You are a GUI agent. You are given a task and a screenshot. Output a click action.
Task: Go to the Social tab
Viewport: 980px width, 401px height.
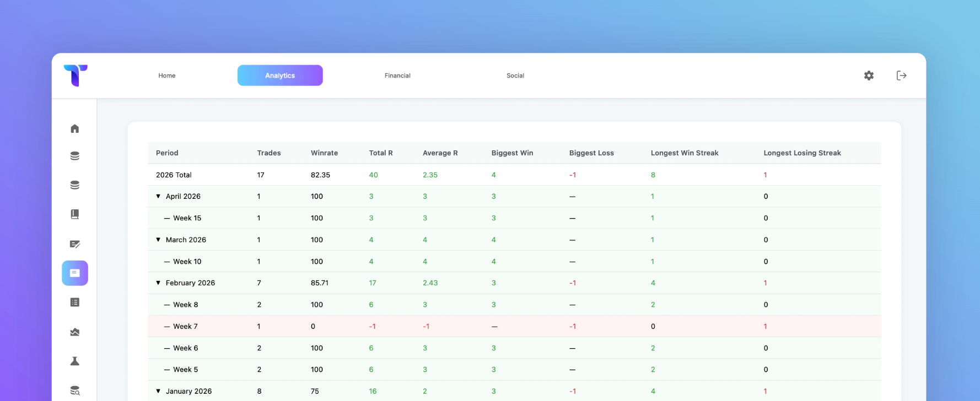515,75
